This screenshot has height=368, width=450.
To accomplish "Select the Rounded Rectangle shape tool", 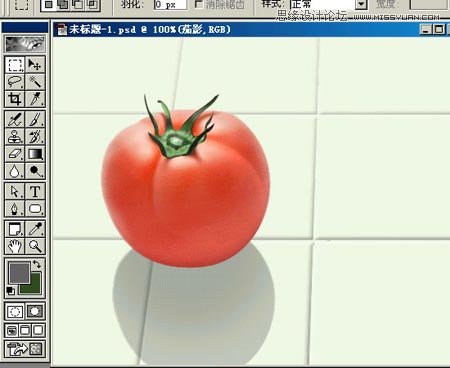I will click(x=35, y=209).
